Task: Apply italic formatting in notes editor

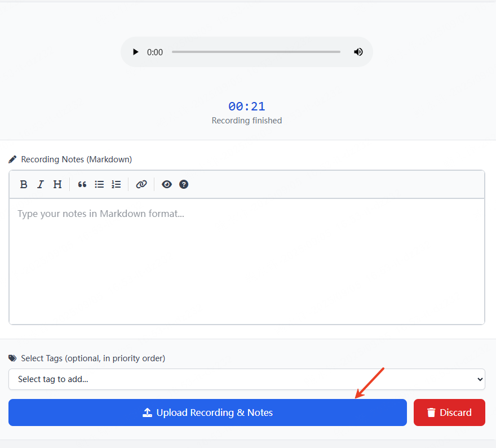Action: pos(41,184)
